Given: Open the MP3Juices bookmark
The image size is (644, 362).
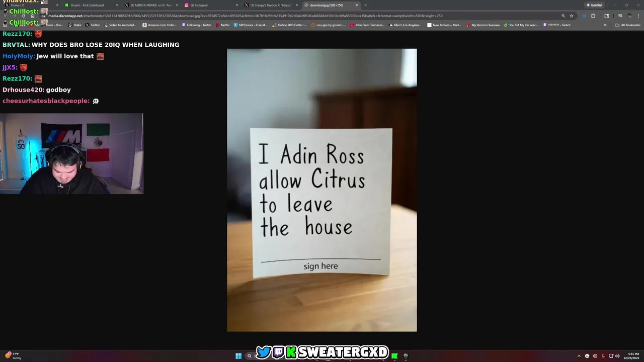Looking at the screenshot, I should (251, 25).
